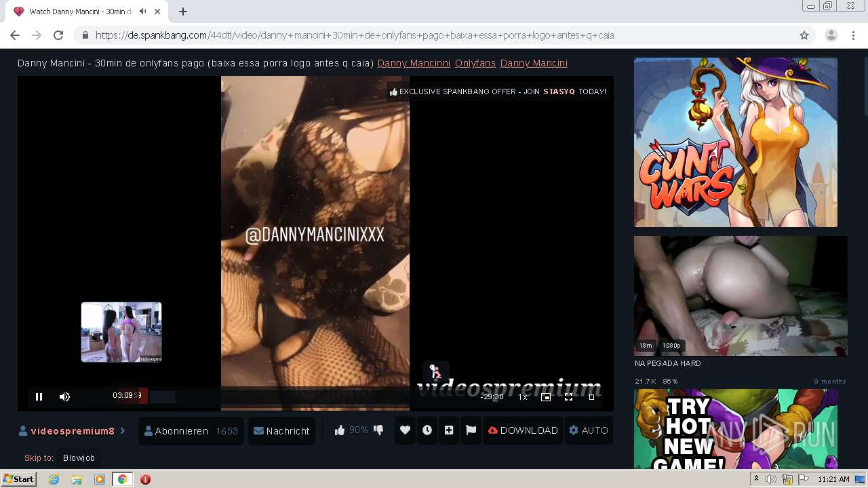The height and width of the screenshot is (488, 868).
Task: Launch Internet Explorer from taskbar
Action: pyautogui.click(x=54, y=479)
